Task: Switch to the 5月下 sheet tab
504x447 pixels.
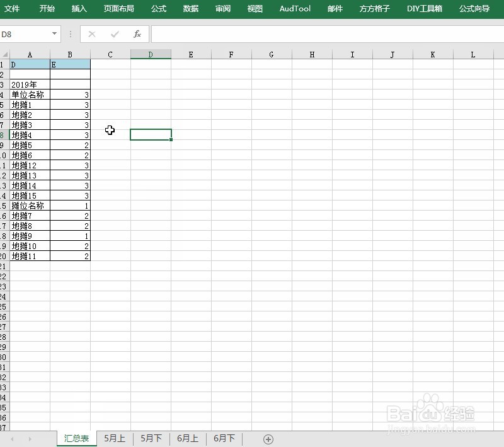Action: pos(151,439)
